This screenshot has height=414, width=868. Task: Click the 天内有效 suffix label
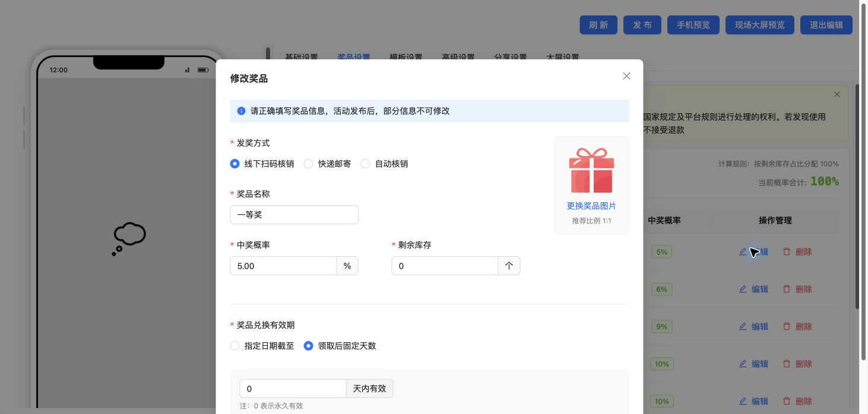(369, 388)
